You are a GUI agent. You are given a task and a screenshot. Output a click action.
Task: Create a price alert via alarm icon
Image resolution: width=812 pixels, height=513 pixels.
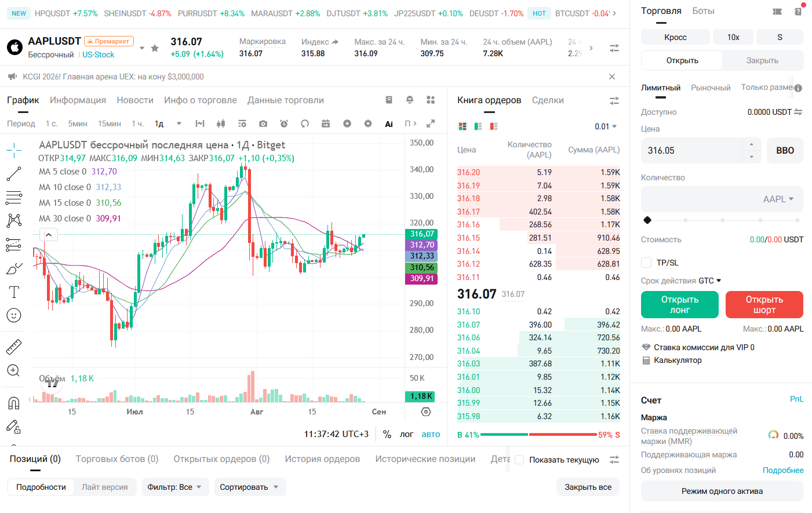coord(284,123)
